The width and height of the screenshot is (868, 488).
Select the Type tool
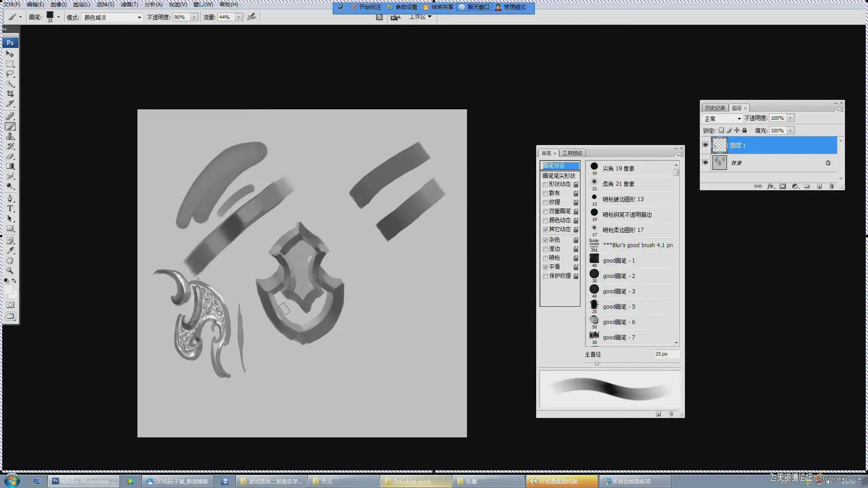[10, 208]
